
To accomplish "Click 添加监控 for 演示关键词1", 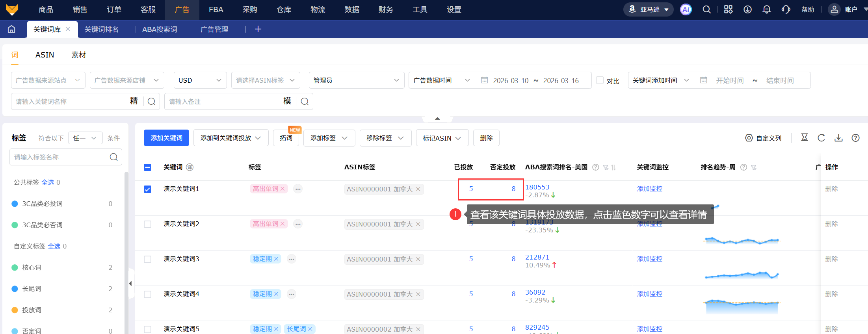I will click(x=649, y=189).
